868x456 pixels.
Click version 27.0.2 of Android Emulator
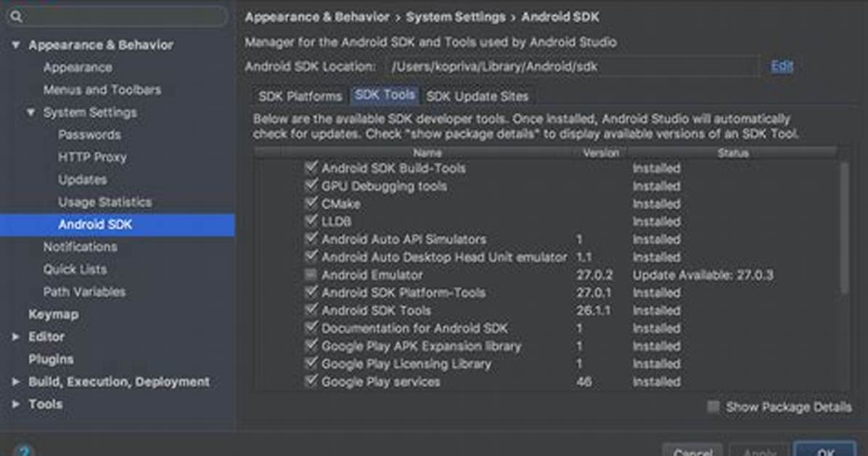[x=594, y=275]
